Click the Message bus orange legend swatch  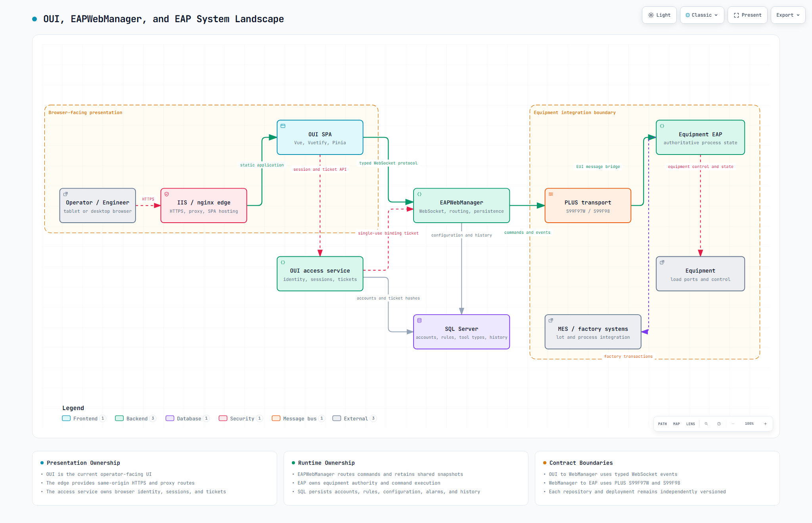click(276, 418)
